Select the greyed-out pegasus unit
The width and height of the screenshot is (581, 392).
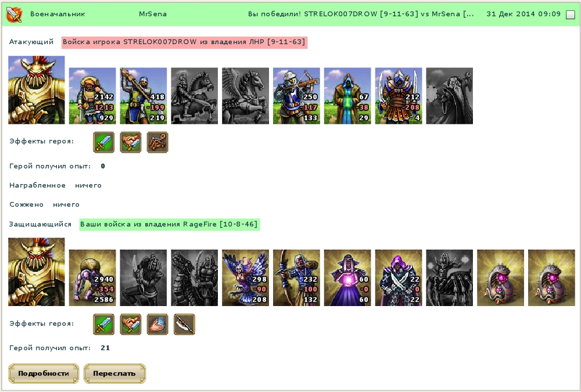[245, 96]
